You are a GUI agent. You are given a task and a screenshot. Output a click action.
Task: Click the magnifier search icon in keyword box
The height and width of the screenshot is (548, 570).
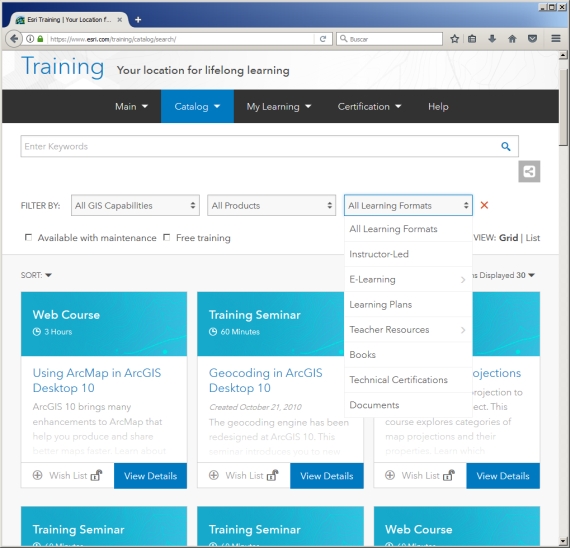coord(506,146)
